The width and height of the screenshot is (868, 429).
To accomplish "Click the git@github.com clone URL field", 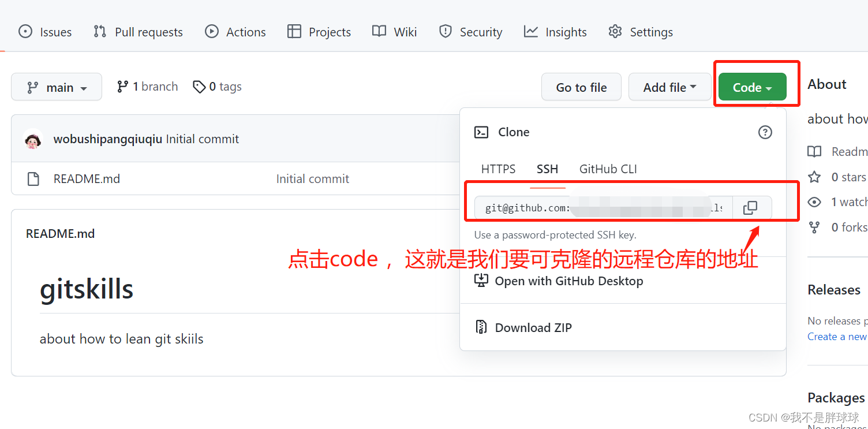I will point(604,208).
